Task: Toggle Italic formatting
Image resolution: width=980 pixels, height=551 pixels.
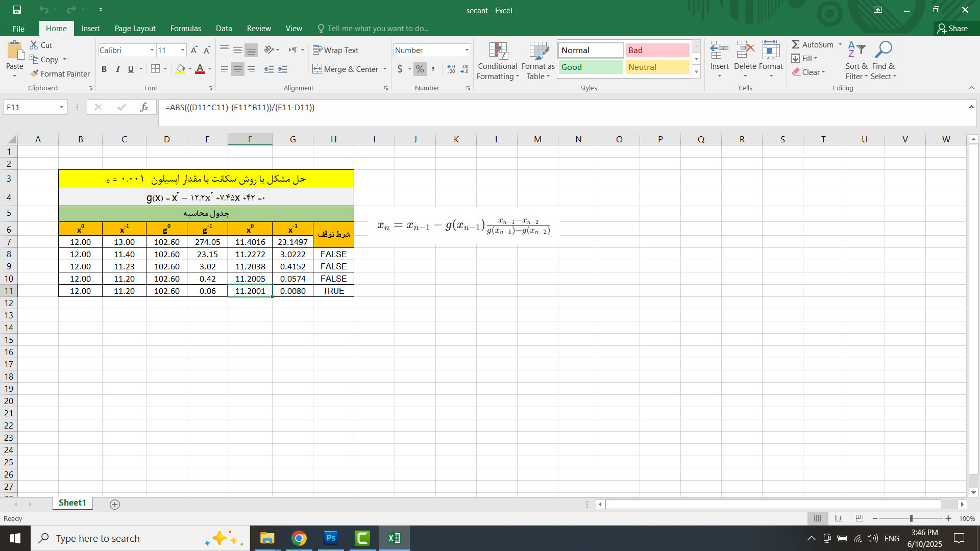Action: point(117,69)
